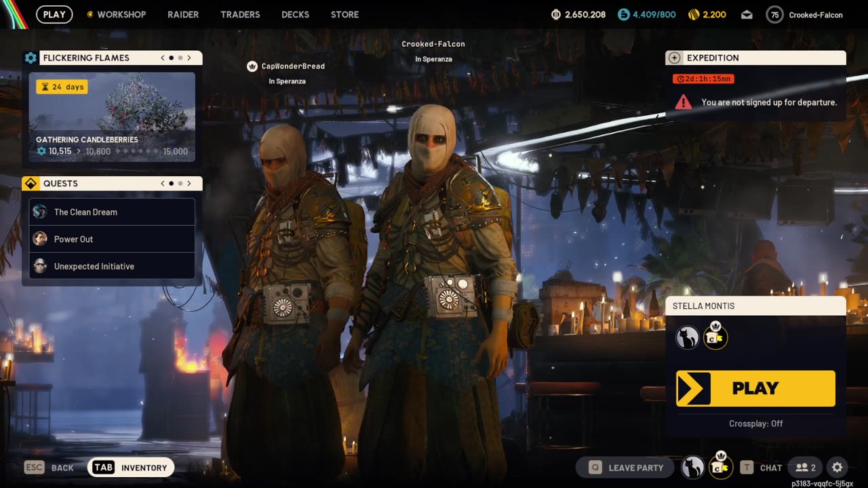Image resolution: width=868 pixels, height=488 pixels.
Task: Click the Unexpected Initiative quest giver portrait
Action: tap(40, 266)
